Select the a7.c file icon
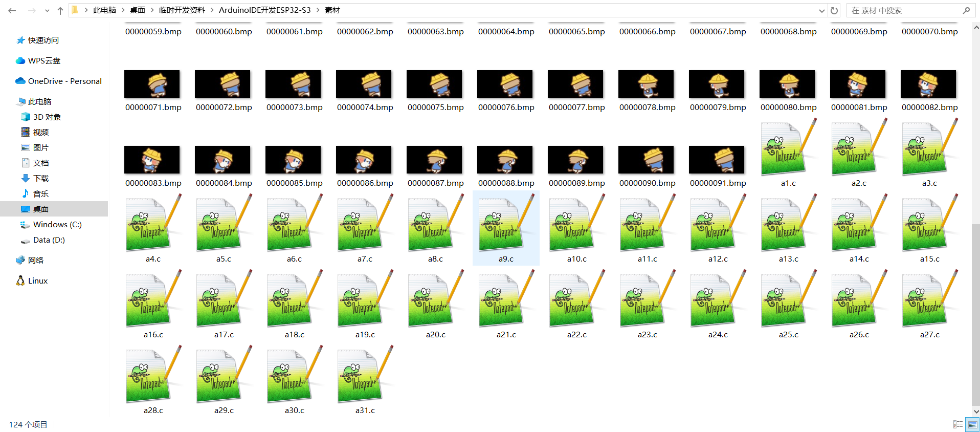The width and height of the screenshot is (980, 432). click(365, 223)
